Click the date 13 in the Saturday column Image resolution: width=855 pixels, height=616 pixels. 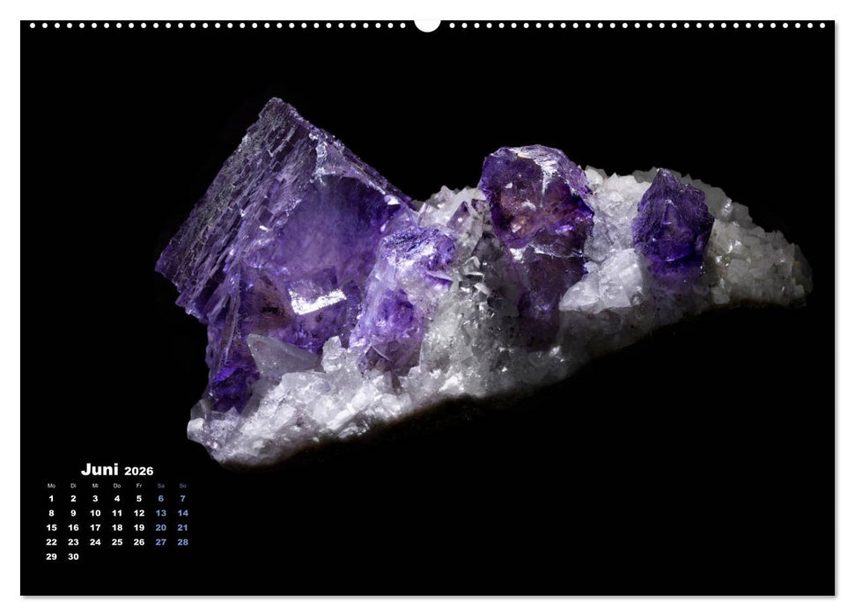(161, 513)
